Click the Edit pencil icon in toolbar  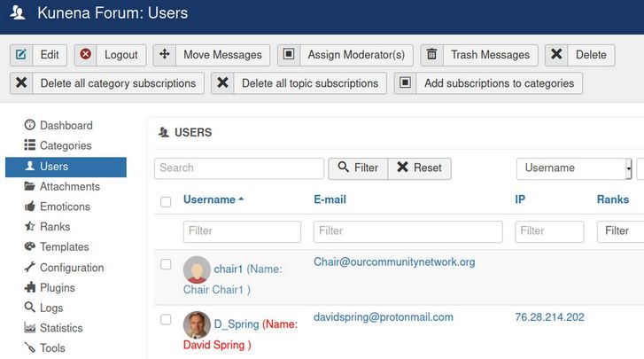click(x=21, y=55)
